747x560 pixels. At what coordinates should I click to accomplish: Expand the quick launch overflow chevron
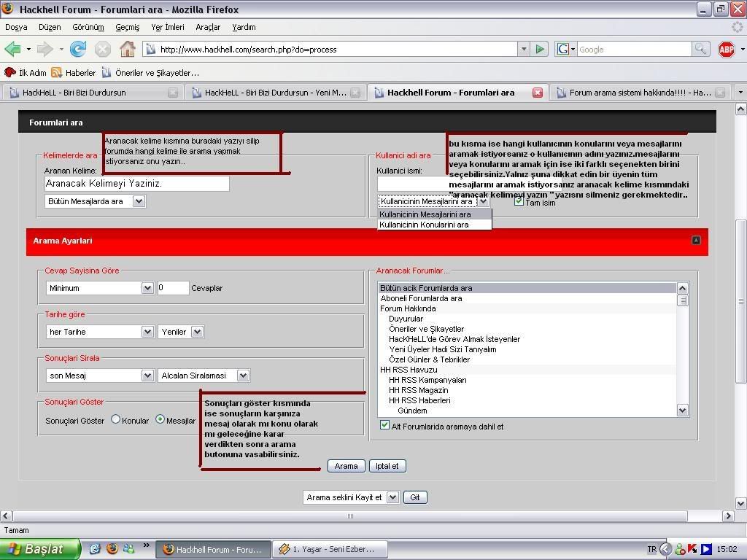[x=146, y=545]
